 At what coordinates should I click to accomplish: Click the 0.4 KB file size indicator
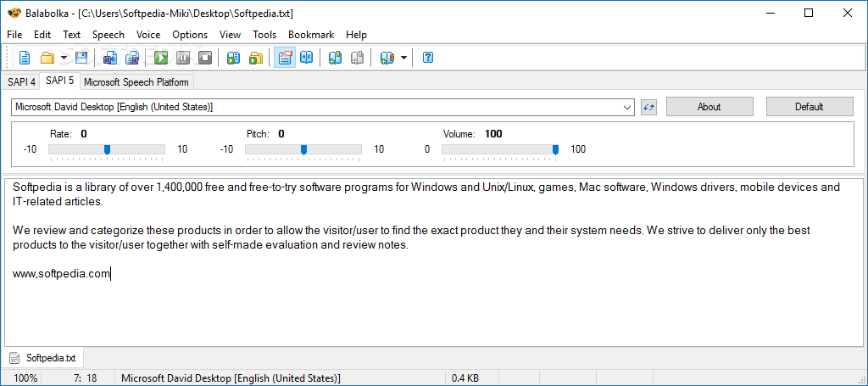coord(465,378)
